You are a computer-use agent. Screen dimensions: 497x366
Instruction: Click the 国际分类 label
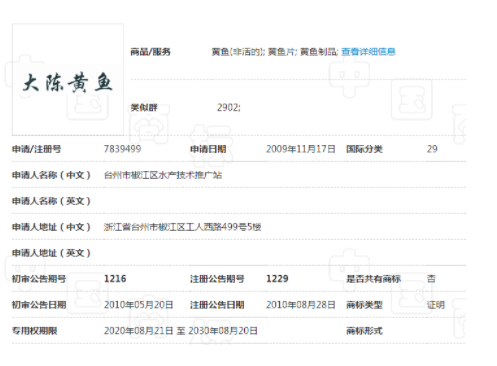pyautogui.click(x=364, y=149)
